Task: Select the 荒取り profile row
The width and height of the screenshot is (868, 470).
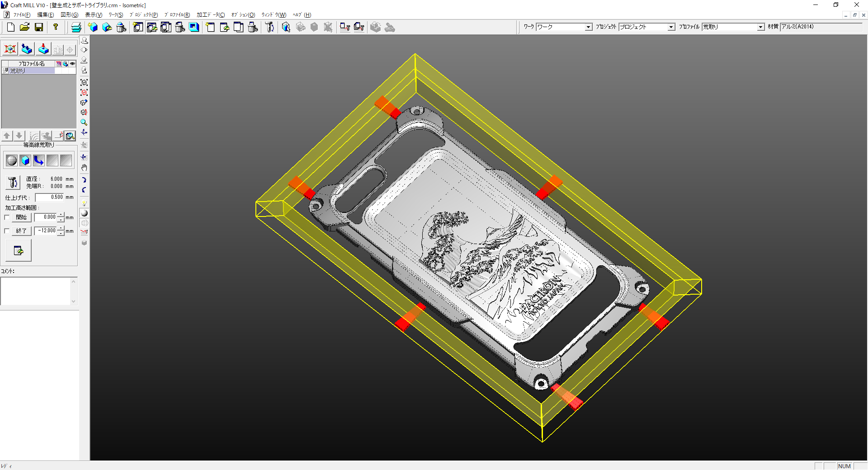Action: (x=38, y=70)
